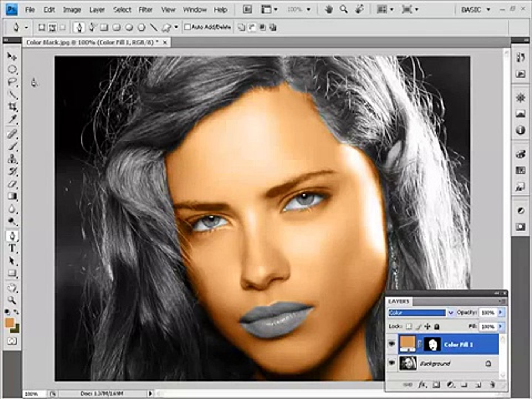This screenshot has width=532, height=399.
Task: Select the Clone Stamp tool
Action: click(13, 159)
